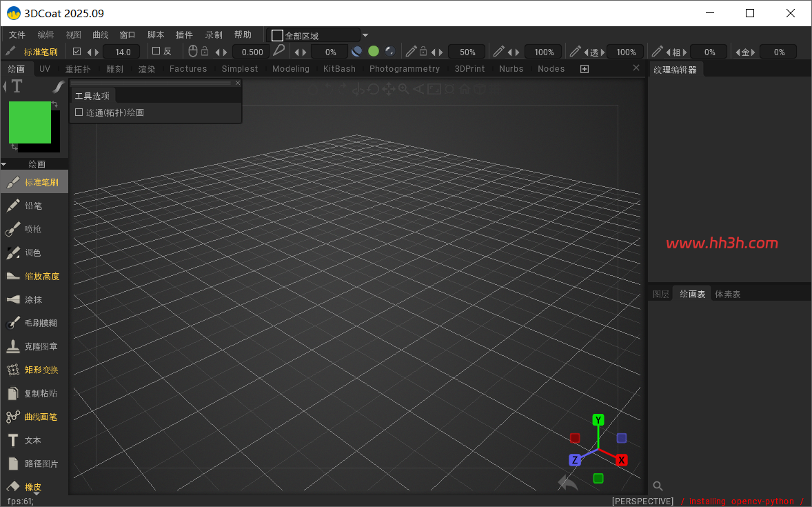Click the pencil icon before 粗 roughness

pyautogui.click(x=657, y=51)
